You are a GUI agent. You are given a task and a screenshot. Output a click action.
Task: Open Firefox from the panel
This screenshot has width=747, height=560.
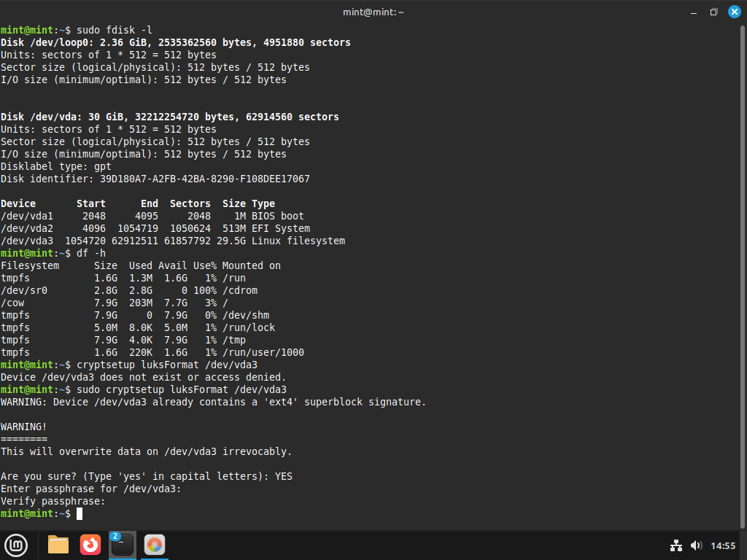pyautogui.click(x=90, y=545)
